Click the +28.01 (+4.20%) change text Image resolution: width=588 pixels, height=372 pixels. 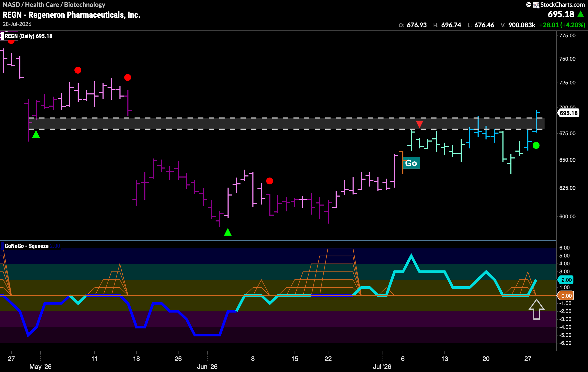[562, 25]
